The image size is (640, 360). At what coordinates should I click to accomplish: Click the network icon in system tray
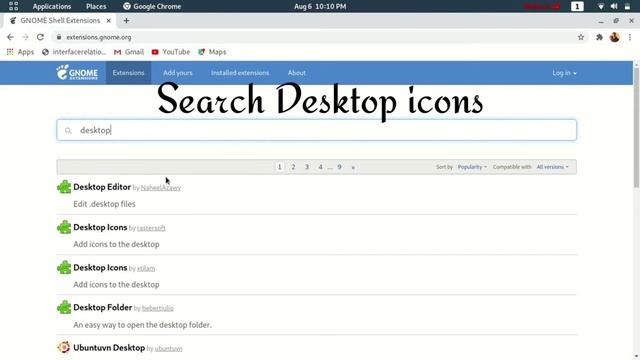tap(600, 6)
